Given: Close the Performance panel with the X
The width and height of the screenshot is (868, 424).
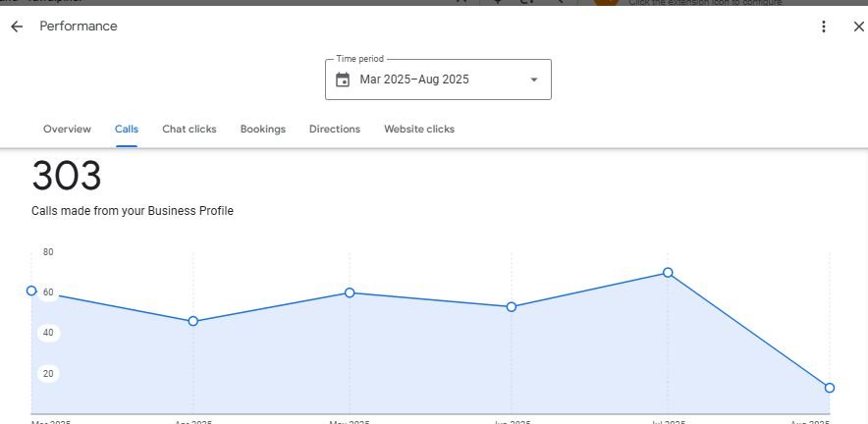Looking at the screenshot, I should (x=858, y=26).
